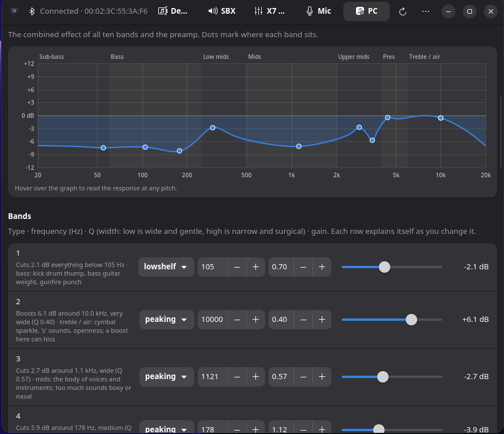Click the 105 frequency field

[x=213, y=266]
